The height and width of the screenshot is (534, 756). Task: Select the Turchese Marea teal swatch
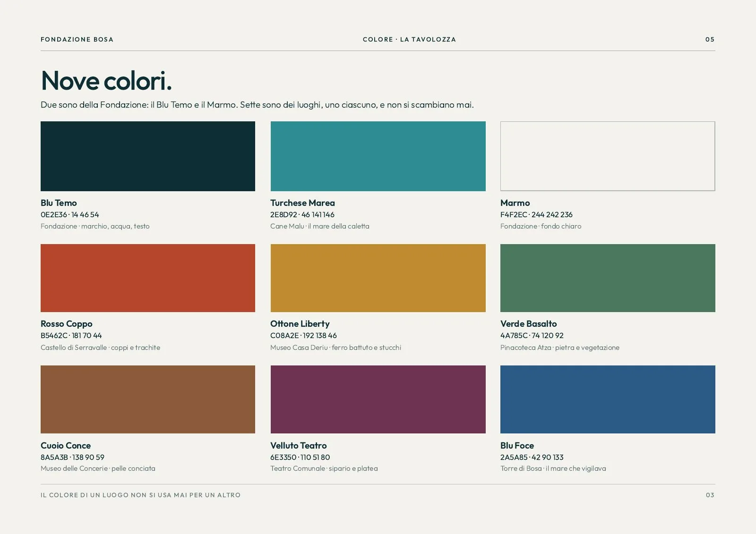[x=378, y=156]
